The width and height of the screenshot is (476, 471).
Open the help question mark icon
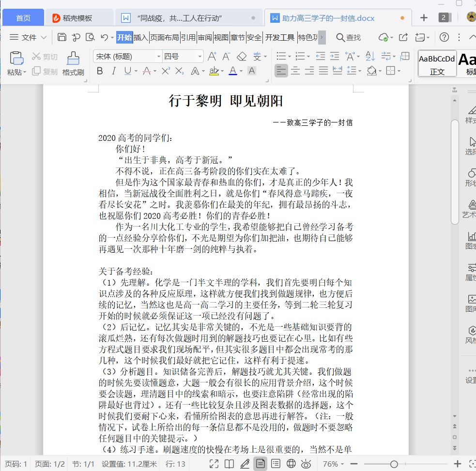point(444,37)
